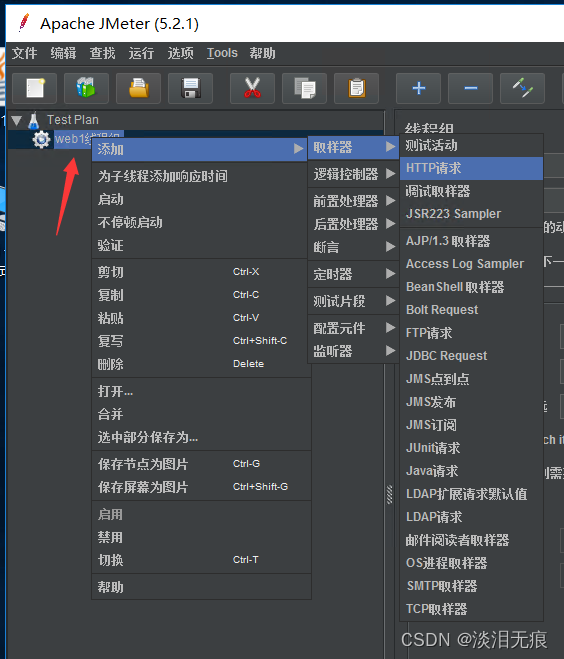This screenshot has width=564, height=659.
Task: Expand the 定时器 submenu
Action: (x=353, y=274)
